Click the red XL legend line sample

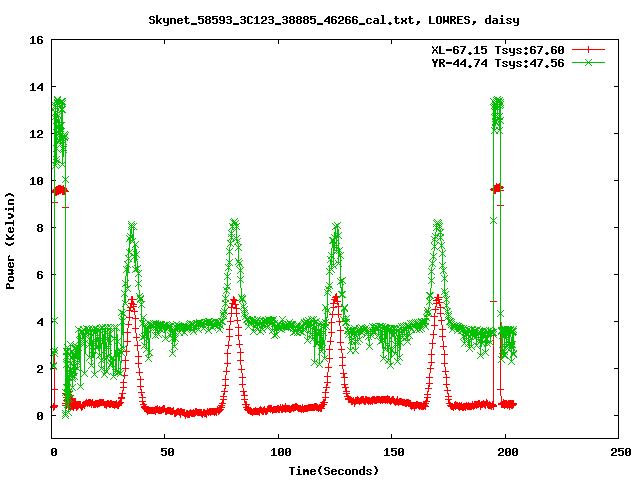click(x=588, y=50)
